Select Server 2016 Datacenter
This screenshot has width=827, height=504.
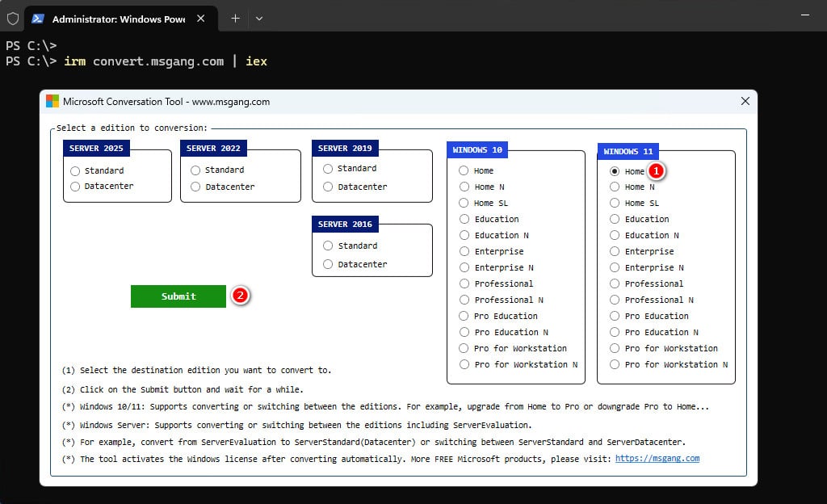pos(355,264)
